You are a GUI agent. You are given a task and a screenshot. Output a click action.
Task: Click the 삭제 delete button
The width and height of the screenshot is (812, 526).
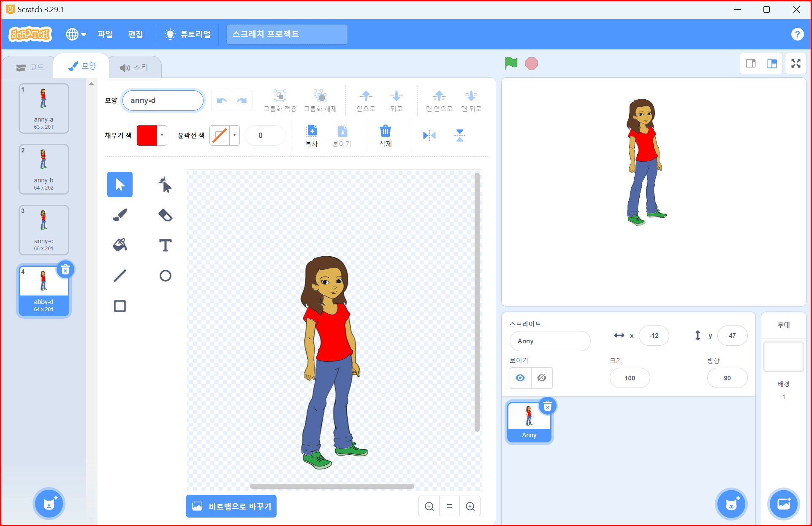[385, 136]
